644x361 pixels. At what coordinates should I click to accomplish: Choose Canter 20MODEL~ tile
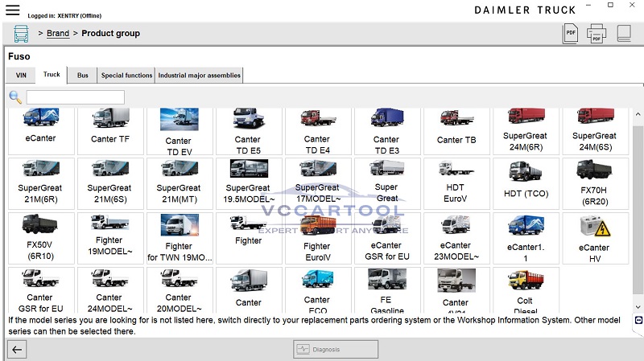[x=179, y=290]
